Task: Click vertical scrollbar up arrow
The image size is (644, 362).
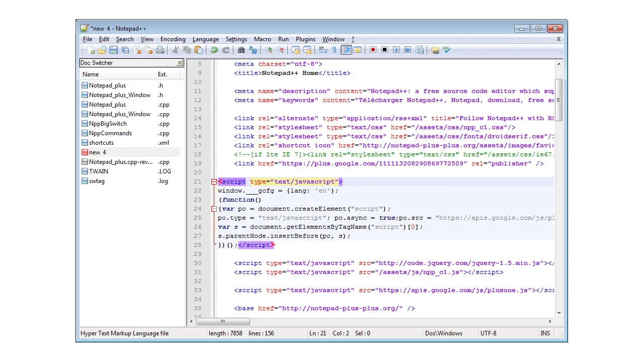Action: pos(558,64)
